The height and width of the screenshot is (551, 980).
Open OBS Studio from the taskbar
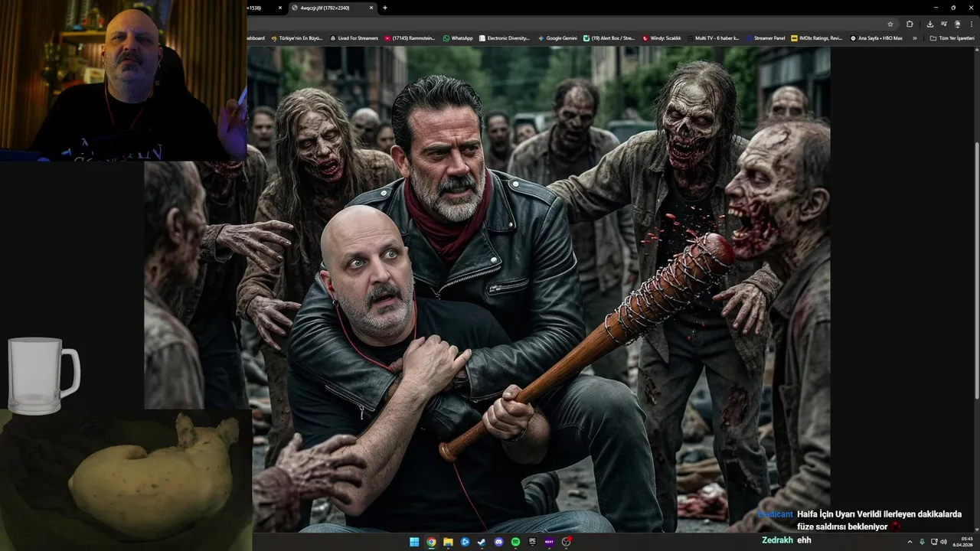click(x=566, y=542)
